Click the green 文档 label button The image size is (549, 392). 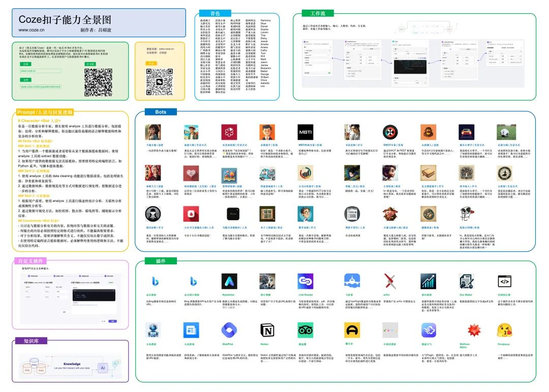pos(25,80)
